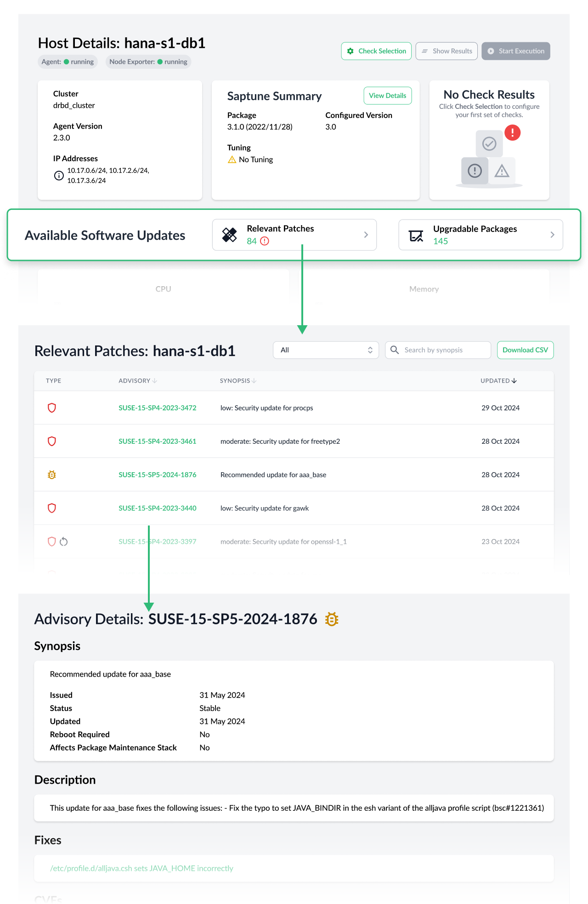Click security shield icon for procps row
Image resolution: width=588 pixels, height=904 pixels.
pyautogui.click(x=52, y=408)
